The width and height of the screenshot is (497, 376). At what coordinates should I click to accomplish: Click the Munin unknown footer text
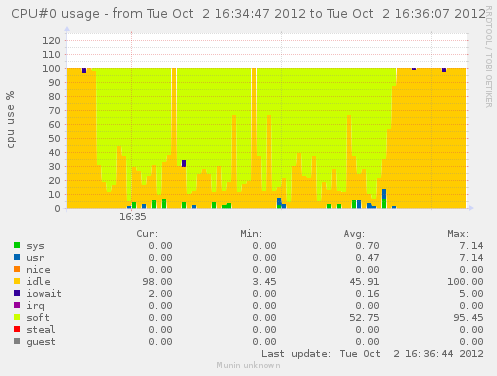click(x=248, y=365)
